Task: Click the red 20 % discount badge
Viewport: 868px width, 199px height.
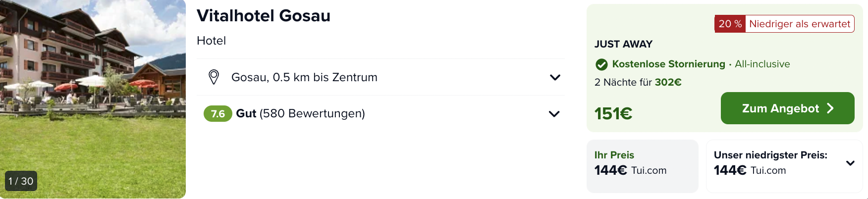Action: click(730, 24)
